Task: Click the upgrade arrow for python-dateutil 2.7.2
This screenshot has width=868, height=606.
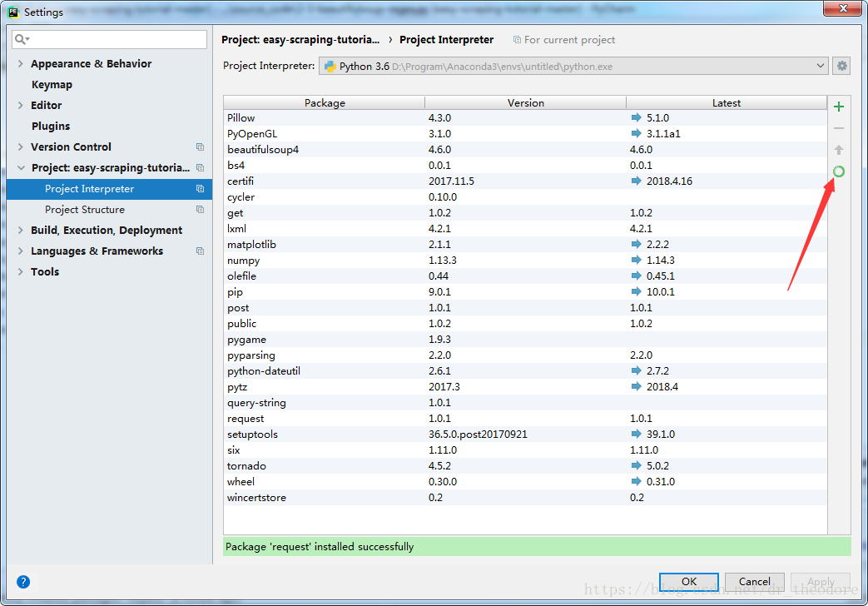Action: pos(636,370)
